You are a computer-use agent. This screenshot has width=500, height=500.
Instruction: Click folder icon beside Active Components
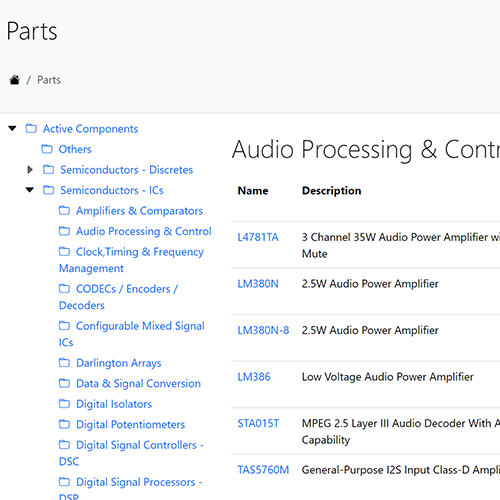tap(31, 128)
